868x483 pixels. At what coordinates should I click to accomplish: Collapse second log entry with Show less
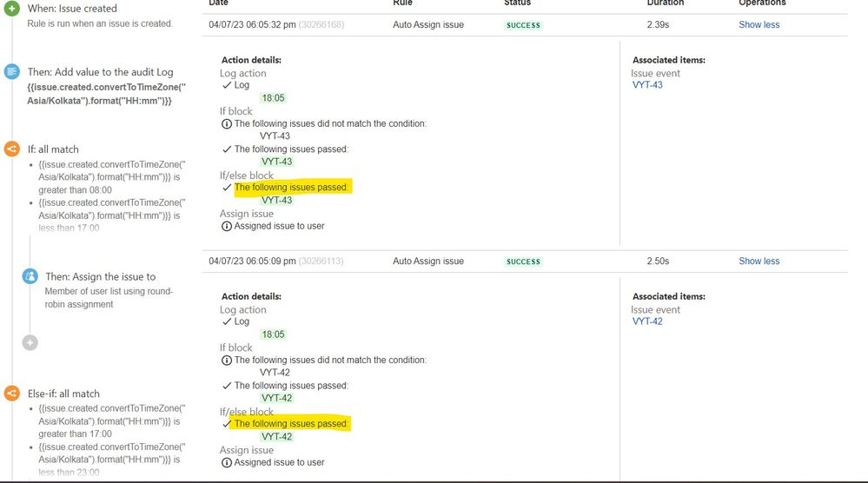(759, 261)
